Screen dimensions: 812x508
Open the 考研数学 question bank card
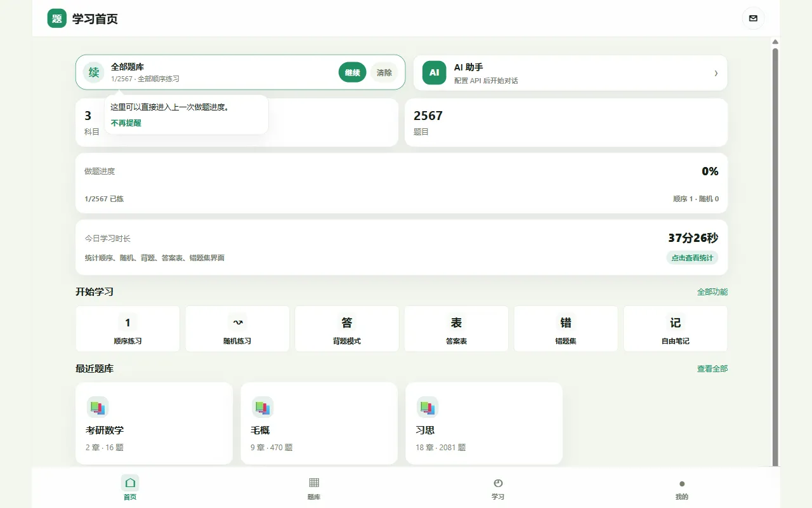click(x=154, y=423)
